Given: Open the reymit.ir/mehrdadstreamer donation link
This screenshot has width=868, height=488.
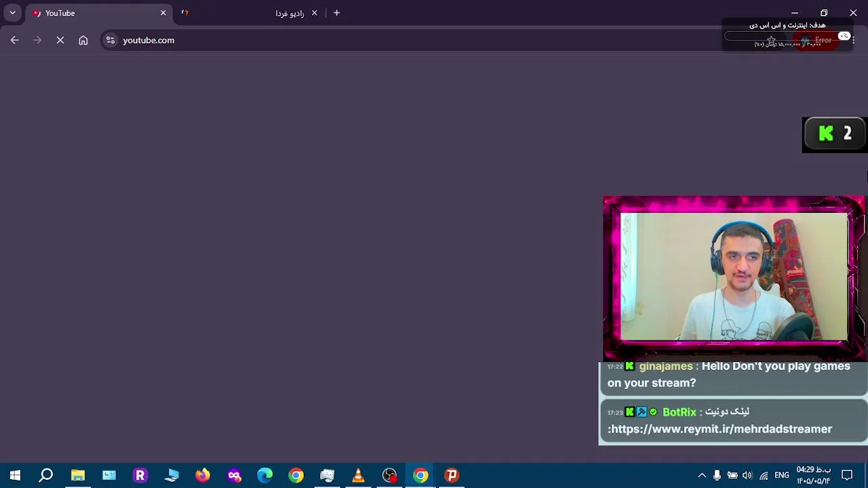Looking at the screenshot, I should tap(722, 429).
